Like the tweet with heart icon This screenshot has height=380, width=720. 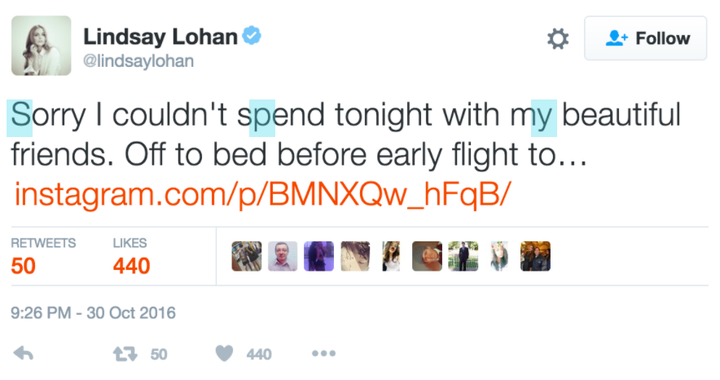[225, 353]
